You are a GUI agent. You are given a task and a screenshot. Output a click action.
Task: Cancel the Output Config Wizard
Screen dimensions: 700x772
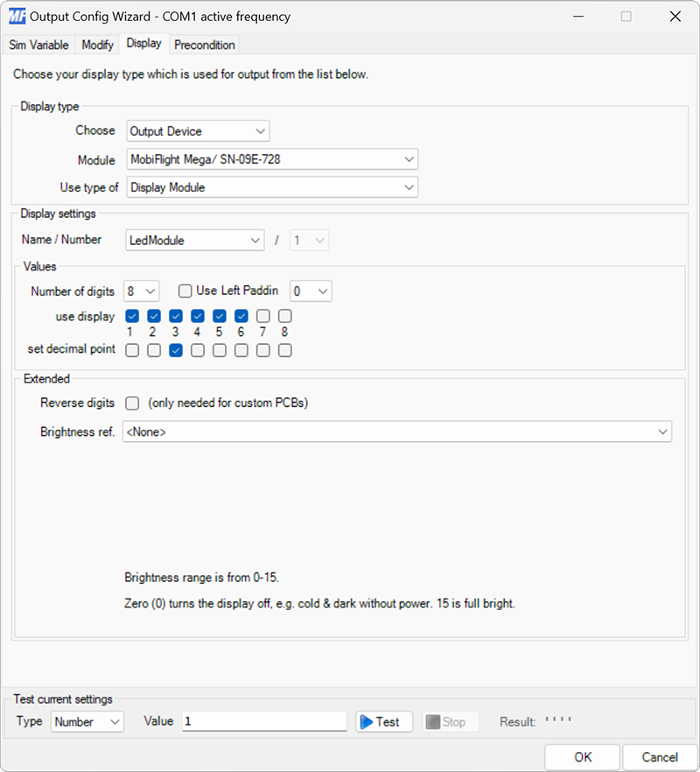coord(660,756)
